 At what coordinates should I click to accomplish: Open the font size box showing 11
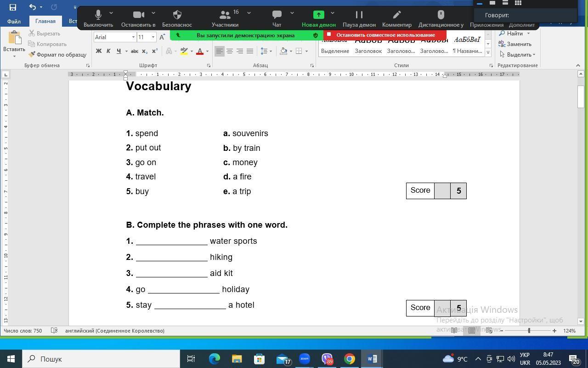point(147,37)
